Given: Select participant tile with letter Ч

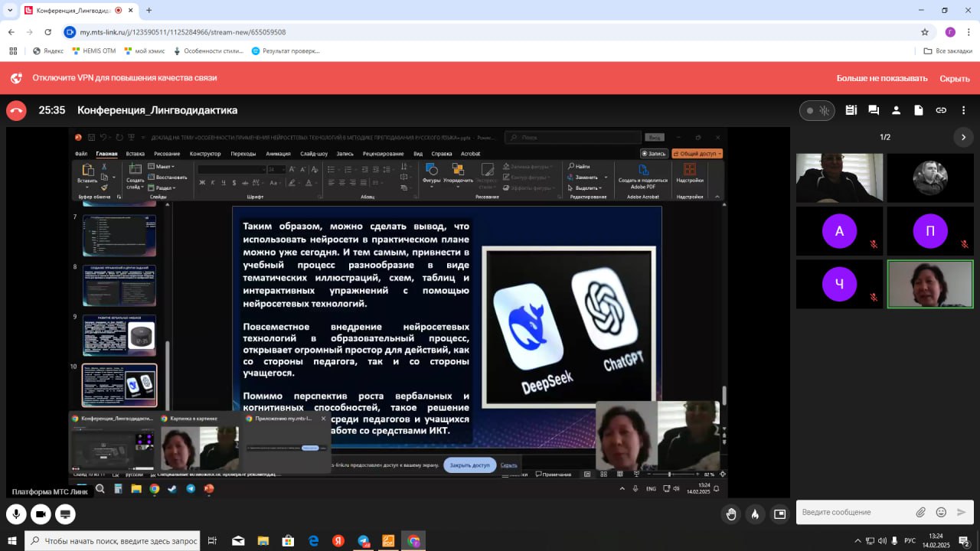Looking at the screenshot, I should (839, 284).
